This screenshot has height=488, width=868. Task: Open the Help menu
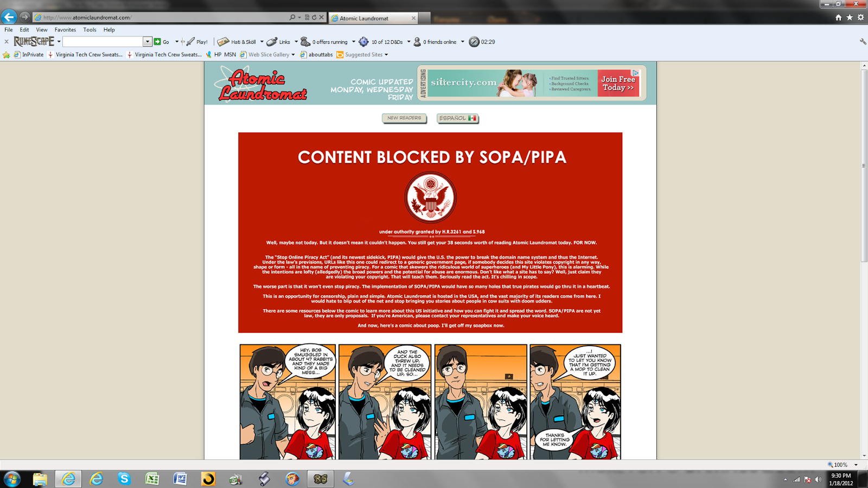(x=109, y=30)
